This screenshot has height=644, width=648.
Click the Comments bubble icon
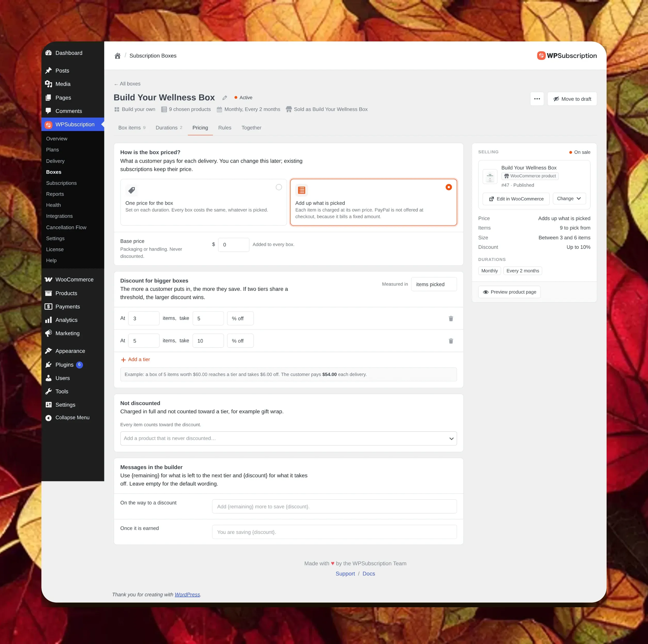tap(49, 111)
